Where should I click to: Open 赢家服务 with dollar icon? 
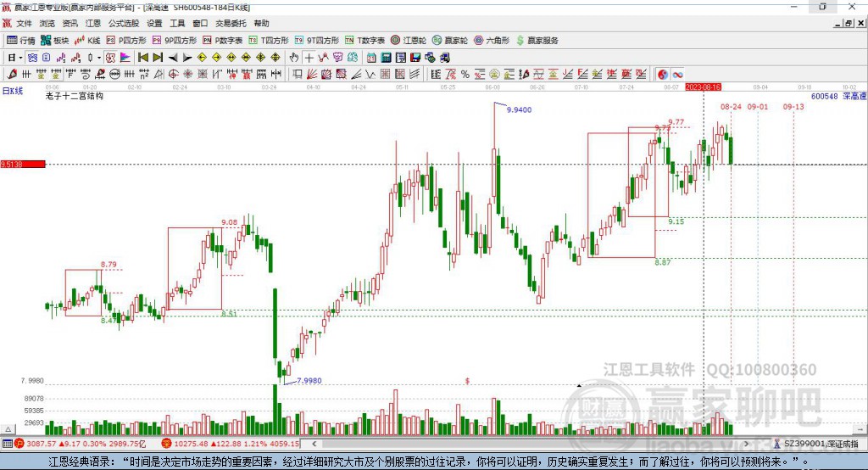(537, 41)
